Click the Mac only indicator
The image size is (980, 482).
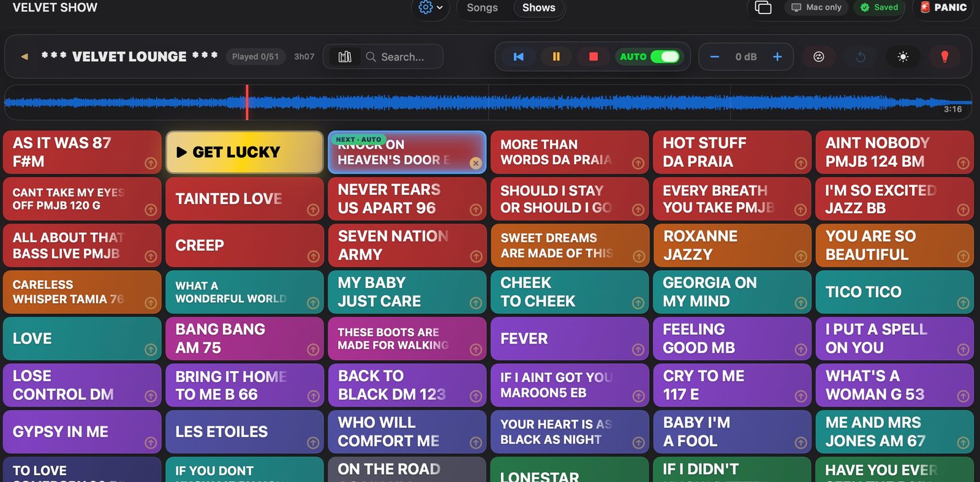tap(816, 7)
